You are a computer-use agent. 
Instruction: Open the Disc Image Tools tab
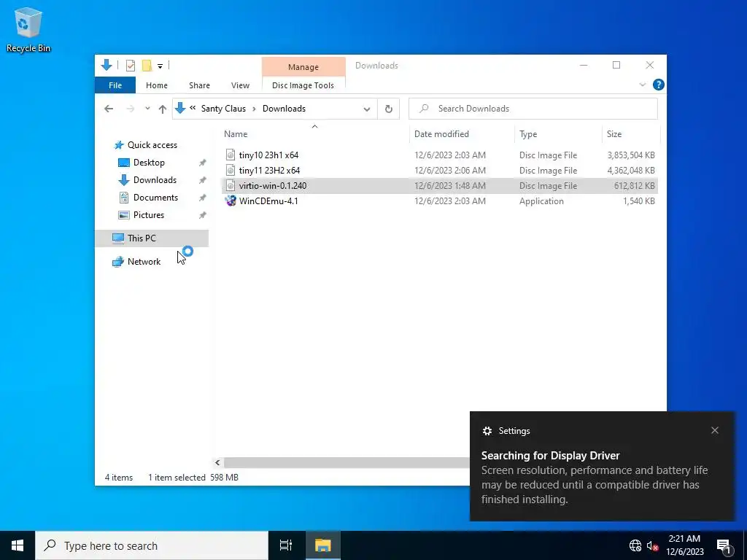[x=303, y=85]
